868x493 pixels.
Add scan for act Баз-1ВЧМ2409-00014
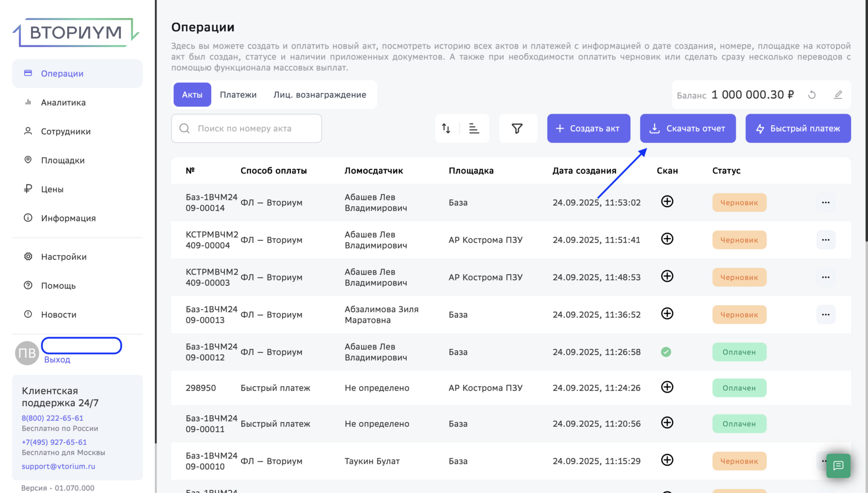click(667, 202)
